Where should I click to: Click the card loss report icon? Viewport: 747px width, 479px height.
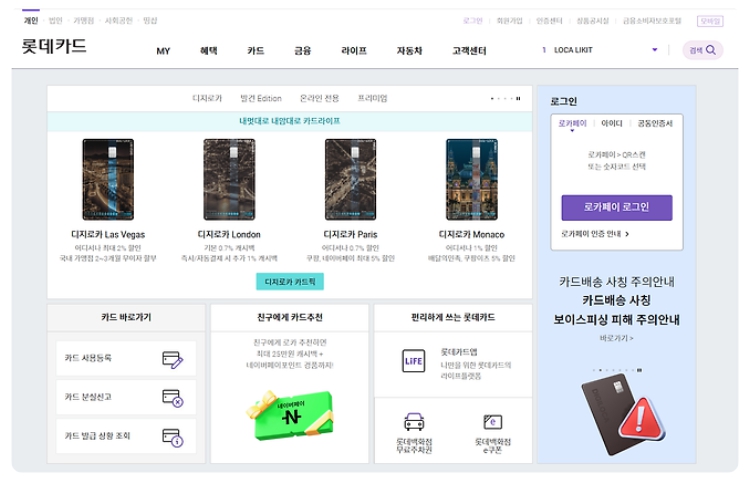172,398
